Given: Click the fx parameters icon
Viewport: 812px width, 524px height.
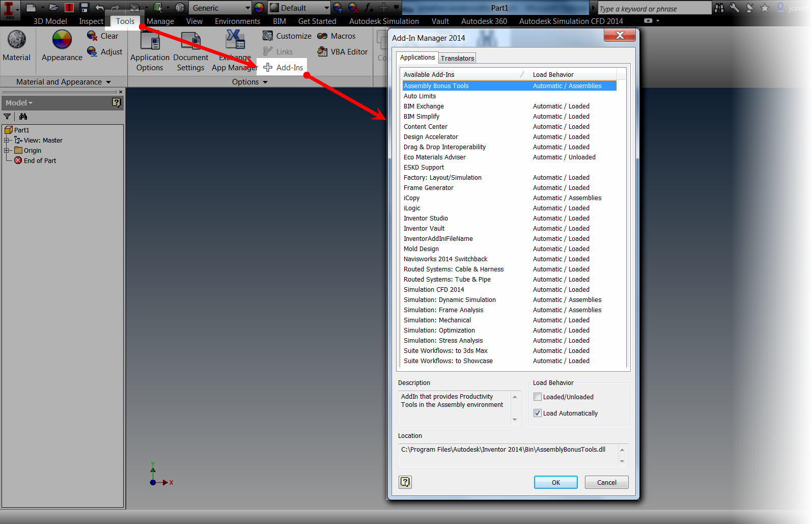Looking at the screenshot, I should 369,8.
